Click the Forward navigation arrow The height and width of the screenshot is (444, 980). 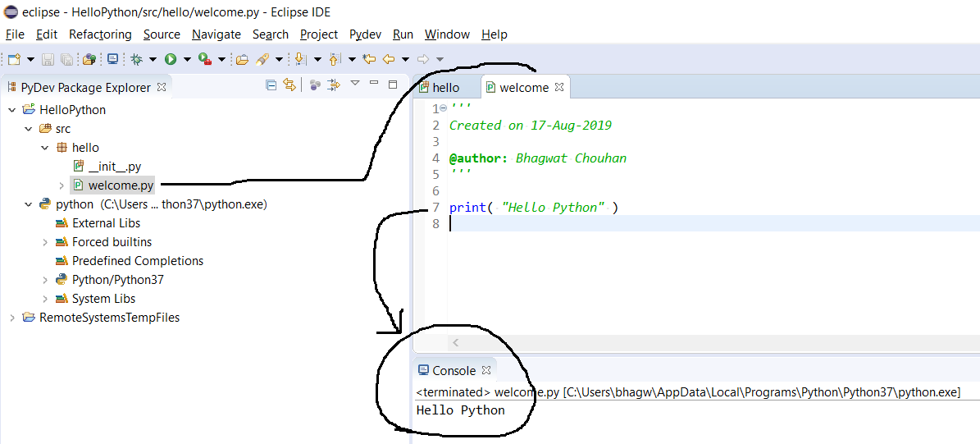(423, 59)
